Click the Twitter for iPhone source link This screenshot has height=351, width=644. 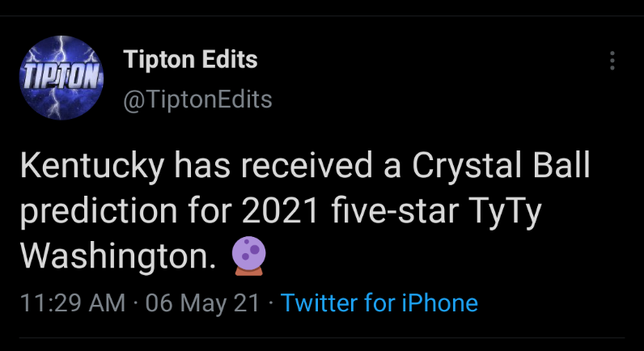379,303
